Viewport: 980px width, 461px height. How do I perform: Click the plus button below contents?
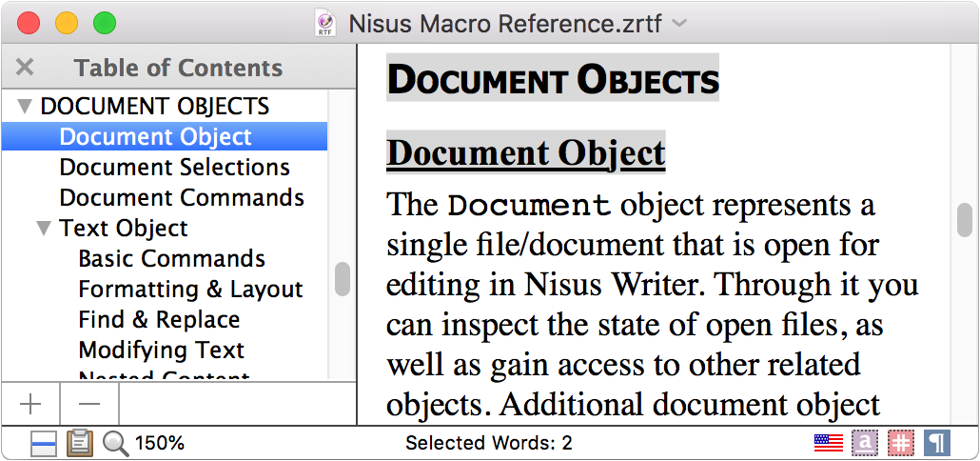[x=30, y=404]
